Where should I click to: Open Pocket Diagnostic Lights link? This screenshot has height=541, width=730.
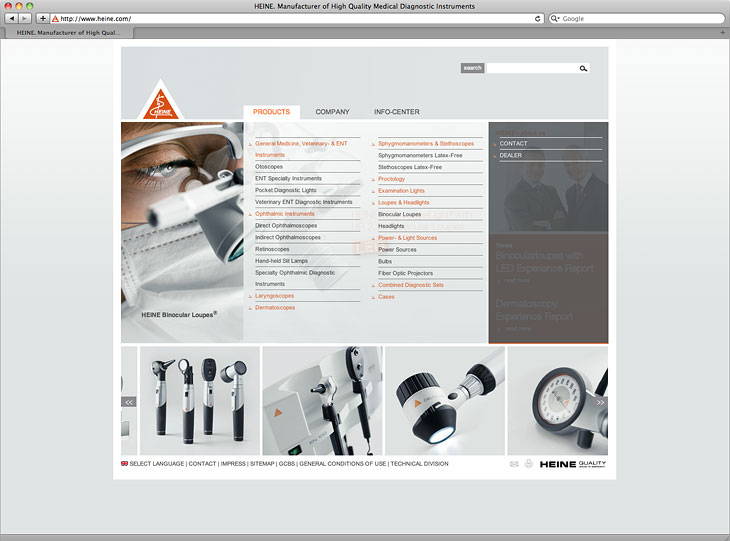(x=286, y=190)
